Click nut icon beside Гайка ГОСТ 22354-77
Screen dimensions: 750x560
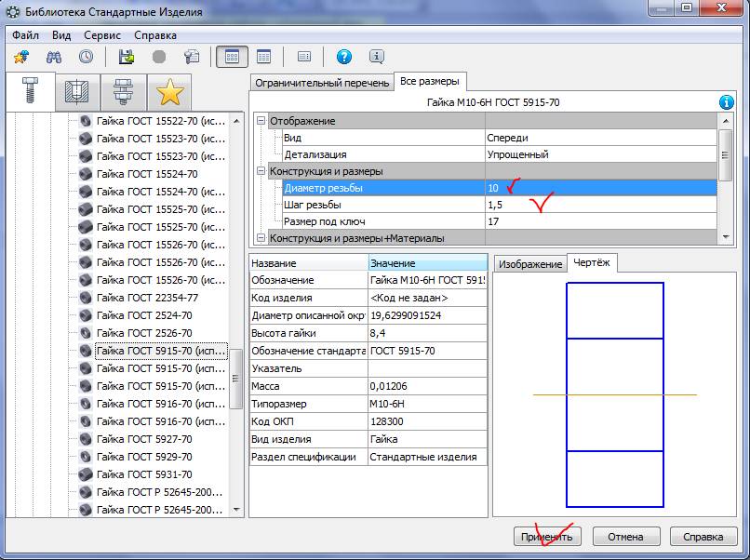click(85, 298)
